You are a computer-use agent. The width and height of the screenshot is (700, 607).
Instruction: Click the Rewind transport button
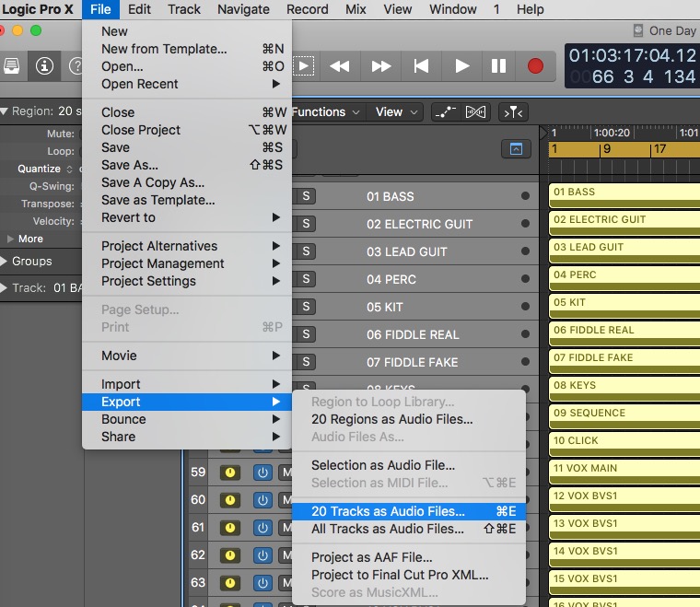[x=340, y=66]
